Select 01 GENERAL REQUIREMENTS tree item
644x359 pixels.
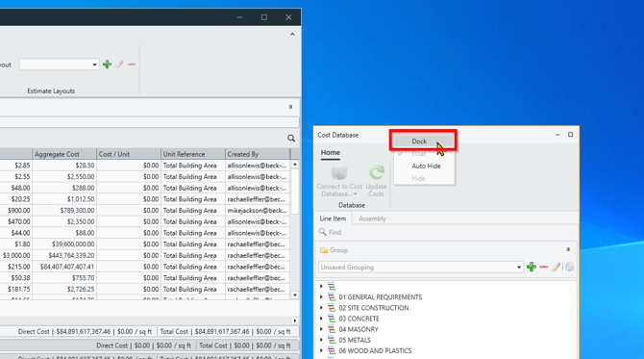(x=381, y=297)
